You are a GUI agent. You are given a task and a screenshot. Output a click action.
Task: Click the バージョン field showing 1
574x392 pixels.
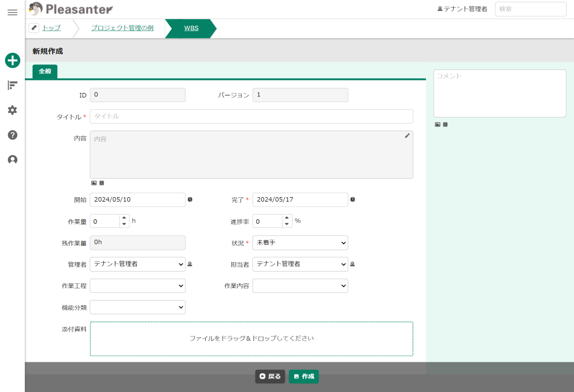[300, 95]
